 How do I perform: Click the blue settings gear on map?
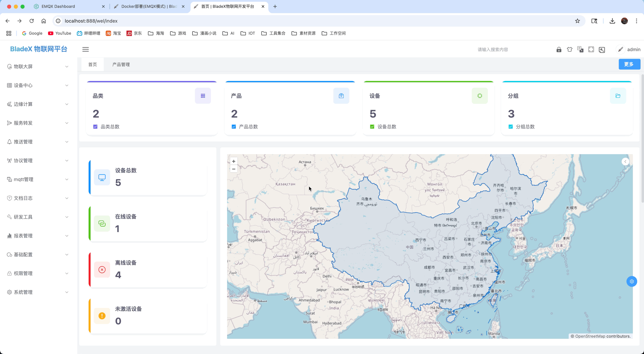(632, 281)
